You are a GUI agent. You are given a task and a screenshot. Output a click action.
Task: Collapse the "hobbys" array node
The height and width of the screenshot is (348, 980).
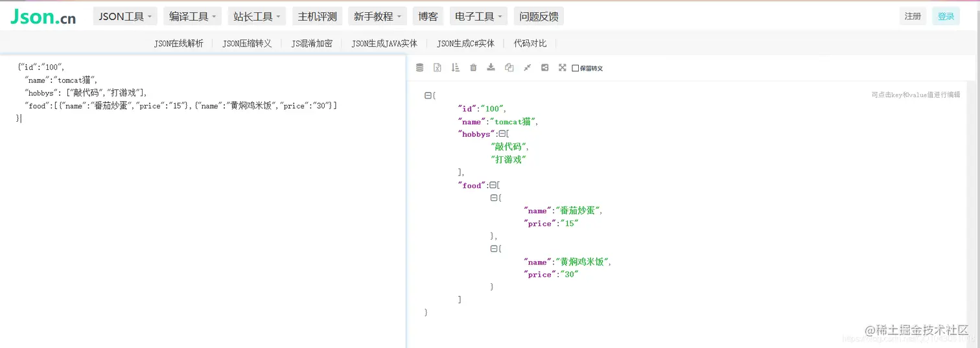(x=502, y=133)
